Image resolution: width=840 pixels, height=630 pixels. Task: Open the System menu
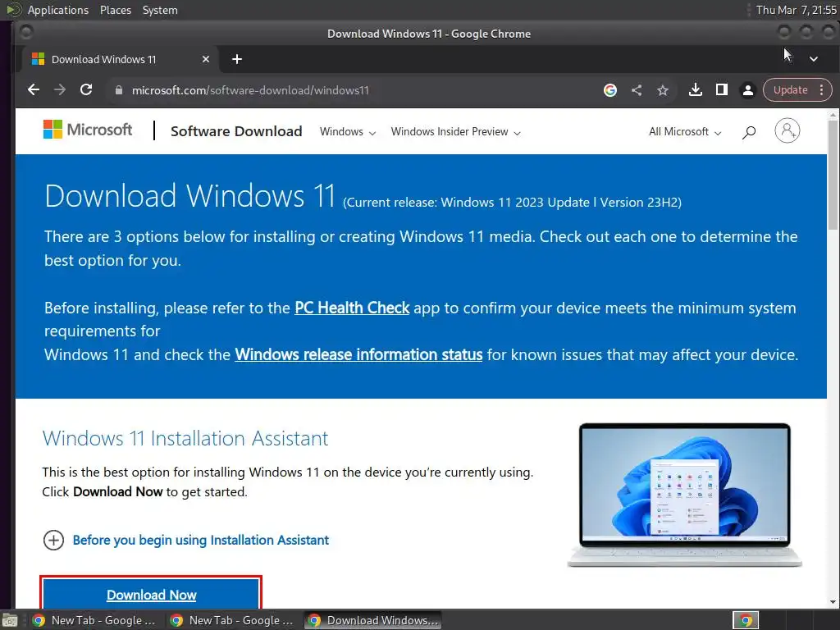pos(160,10)
